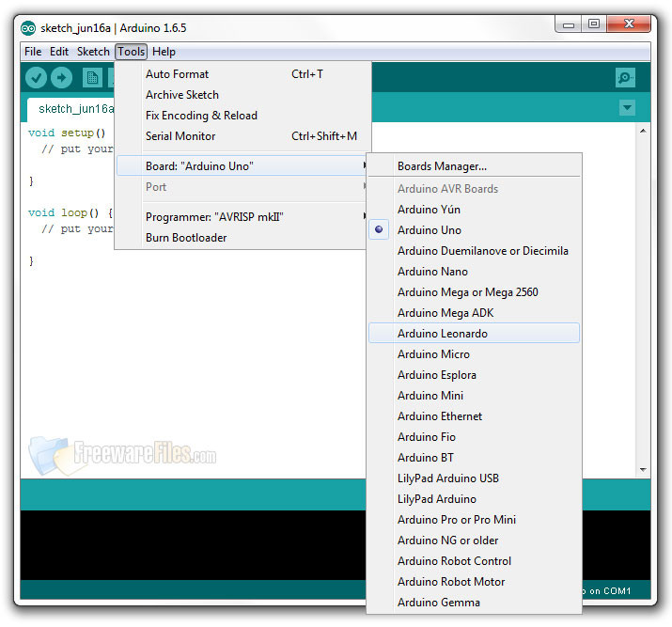Switch to the sketch_jun16a tab
Viewport: 672px width, 627px height.
pos(71,109)
